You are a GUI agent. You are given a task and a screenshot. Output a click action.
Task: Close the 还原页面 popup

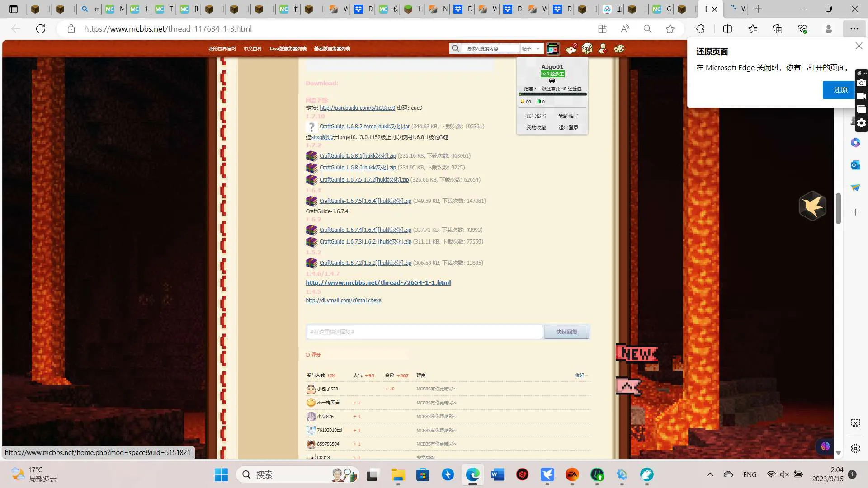[x=859, y=46]
